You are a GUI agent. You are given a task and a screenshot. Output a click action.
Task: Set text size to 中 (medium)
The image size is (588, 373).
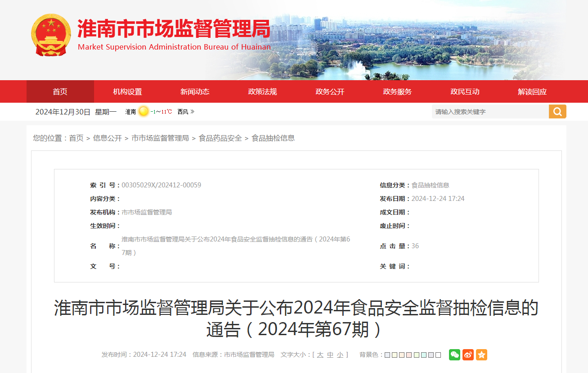pos(330,355)
